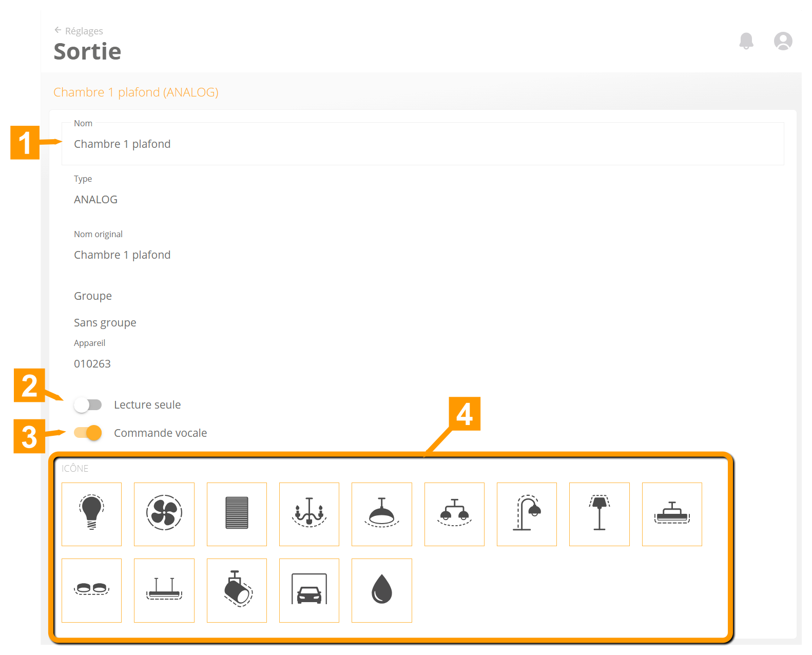Select the water drop icon
Screen dimensions: 812x655
tap(382, 590)
